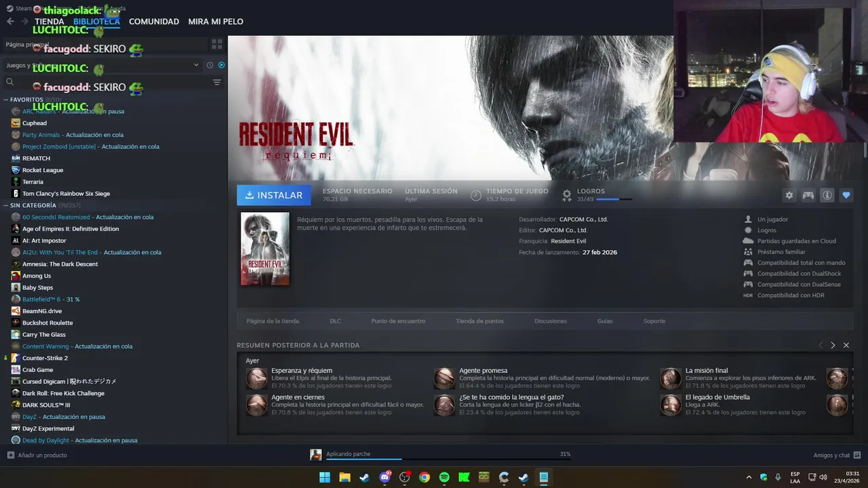868x488 pixels.
Task: Click the Agente promesa achievement icon
Action: click(x=444, y=378)
